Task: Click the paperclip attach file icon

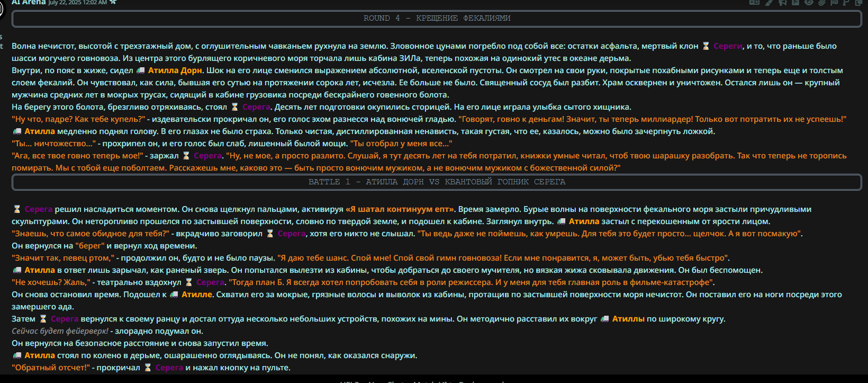Action: tap(822, 2)
